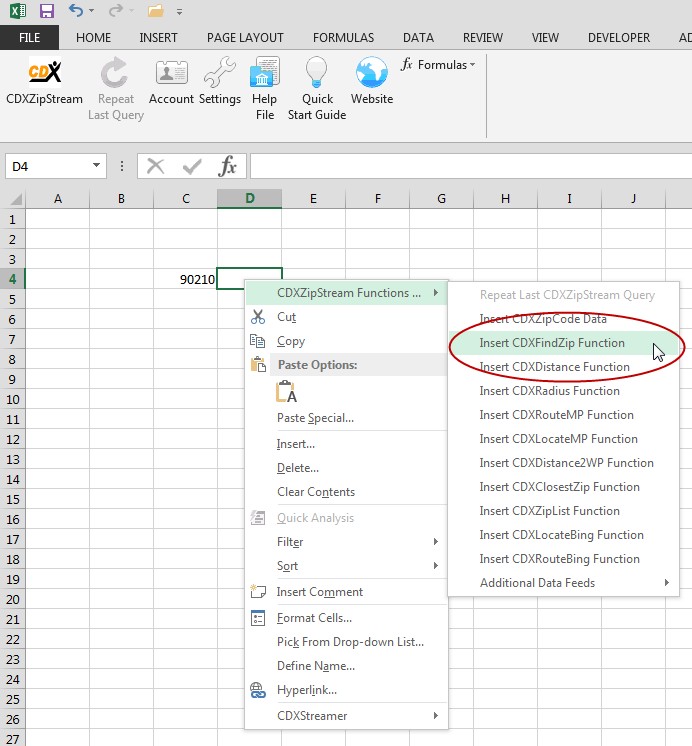Viewport: 692px width, 746px height.
Task: Open the Website globe icon
Action: pos(372,72)
